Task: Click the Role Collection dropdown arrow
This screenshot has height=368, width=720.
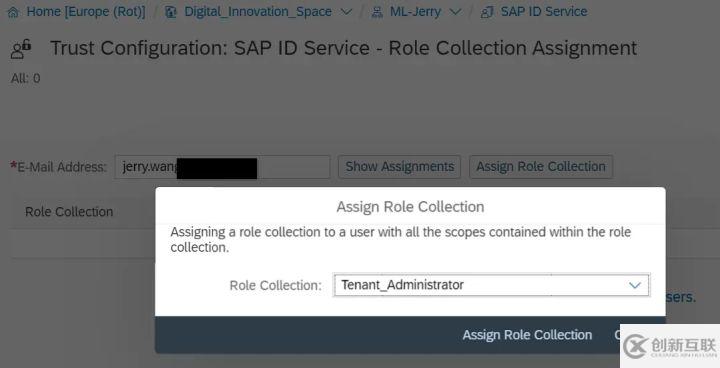Action: point(635,285)
